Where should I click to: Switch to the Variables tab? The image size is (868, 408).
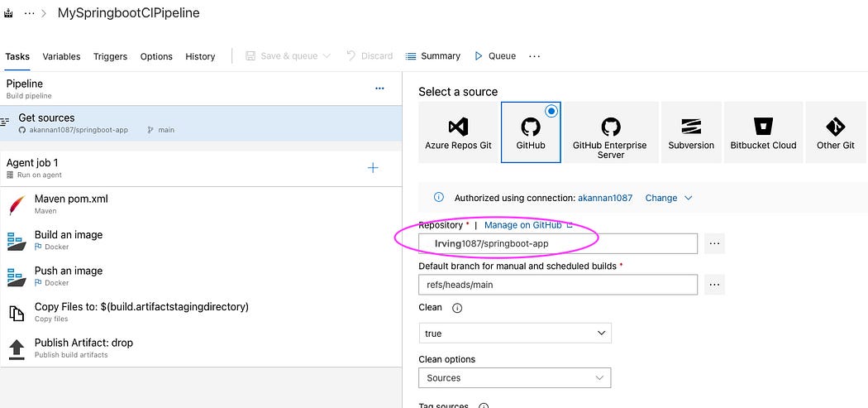[x=61, y=56]
